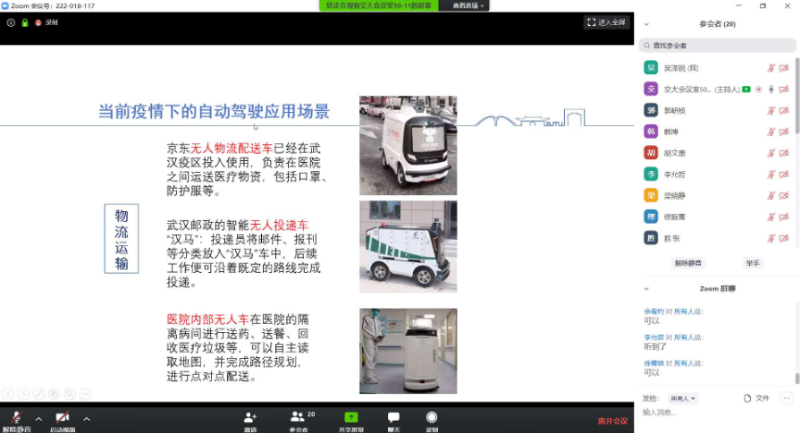Click the 吴 avatar in participant list

(x=651, y=67)
